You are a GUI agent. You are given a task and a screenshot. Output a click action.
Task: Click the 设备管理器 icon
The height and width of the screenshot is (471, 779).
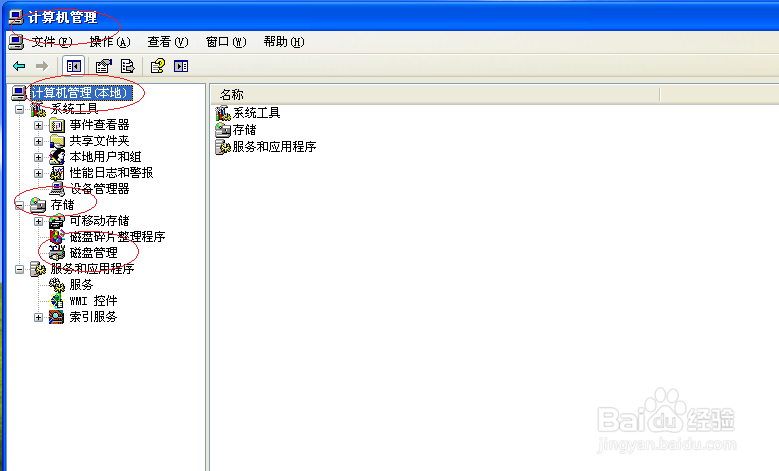(x=57, y=189)
